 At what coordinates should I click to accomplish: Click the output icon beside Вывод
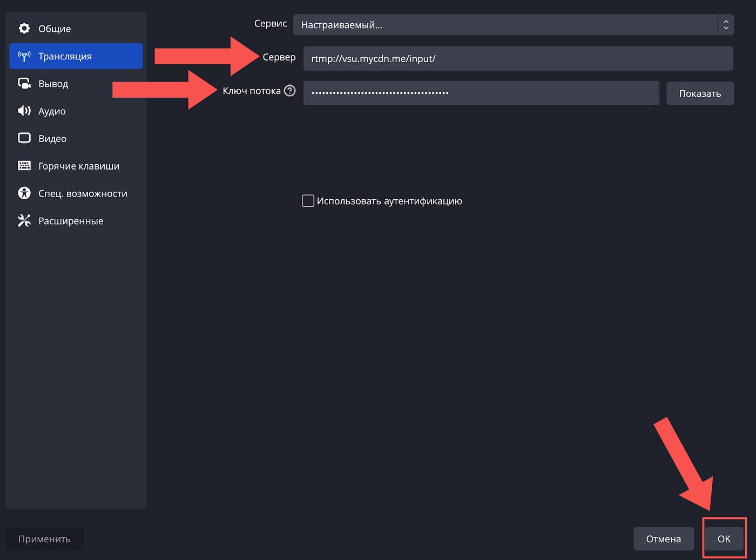24,84
